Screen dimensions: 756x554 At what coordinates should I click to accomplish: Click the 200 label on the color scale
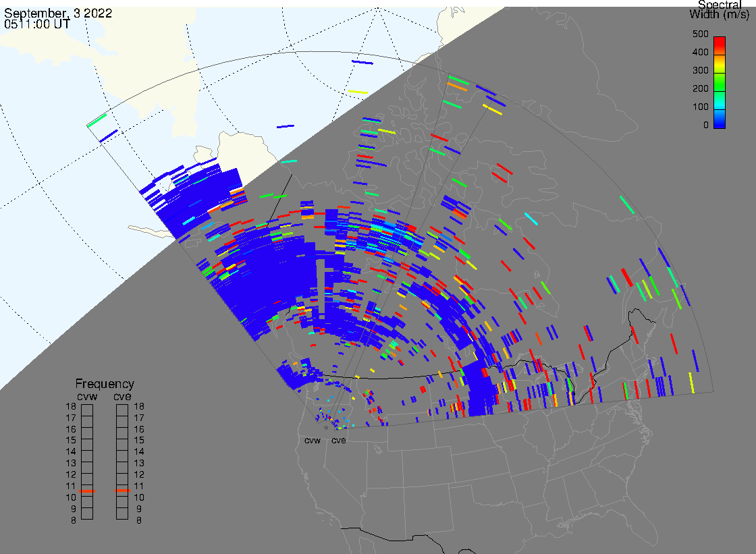pos(701,88)
